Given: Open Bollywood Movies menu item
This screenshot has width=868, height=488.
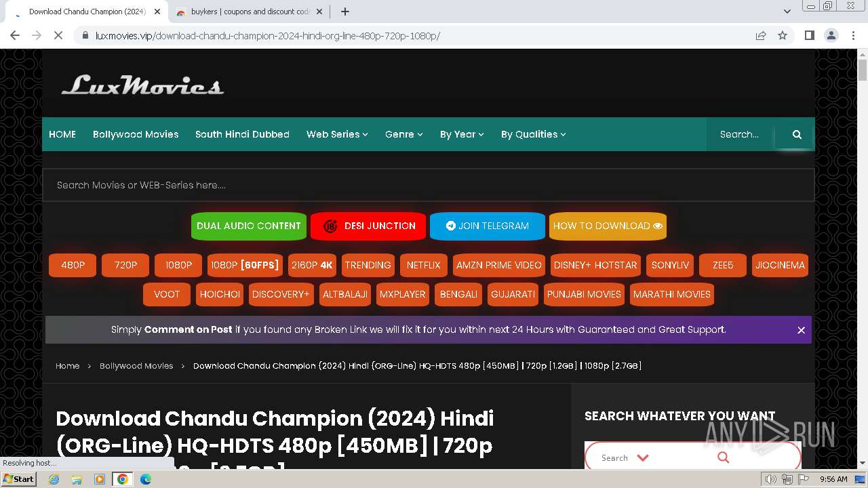Looking at the screenshot, I should pyautogui.click(x=136, y=134).
